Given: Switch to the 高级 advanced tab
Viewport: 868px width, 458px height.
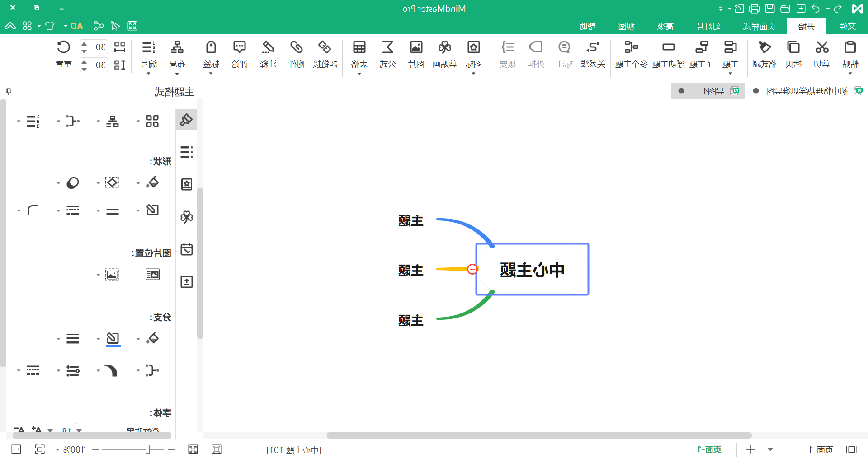Looking at the screenshot, I should (665, 26).
